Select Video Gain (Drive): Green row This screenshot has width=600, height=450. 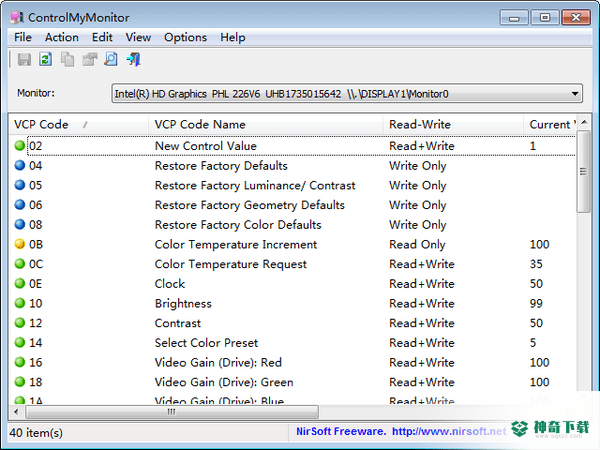[293, 382]
